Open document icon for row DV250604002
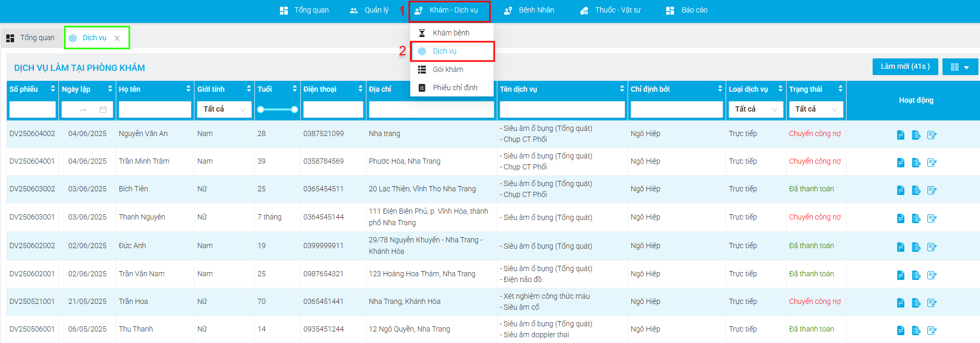This screenshot has height=343, width=980. point(900,135)
